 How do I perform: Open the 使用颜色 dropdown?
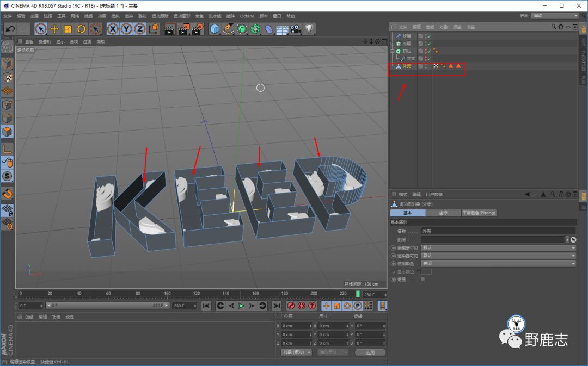click(x=498, y=263)
